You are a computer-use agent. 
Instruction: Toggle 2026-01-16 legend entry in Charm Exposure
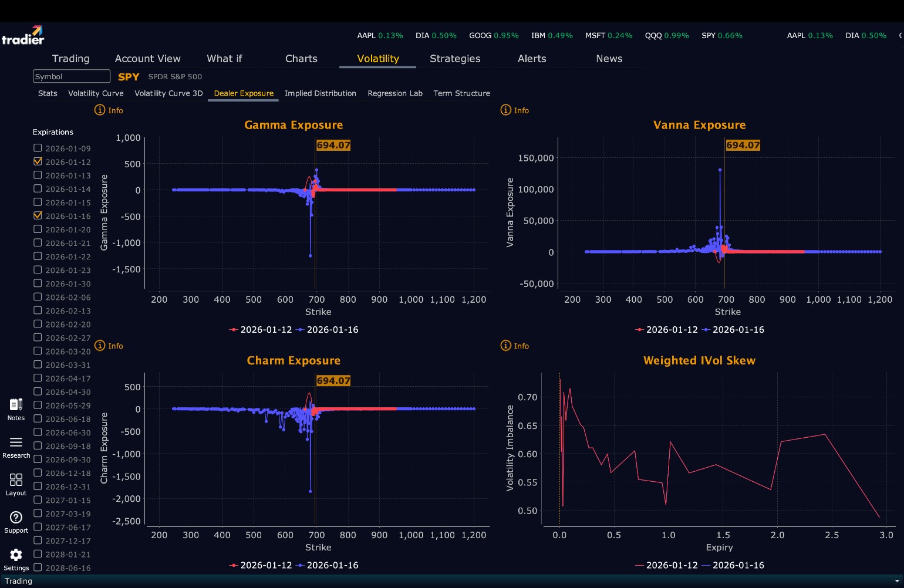click(x=327, y=565)
